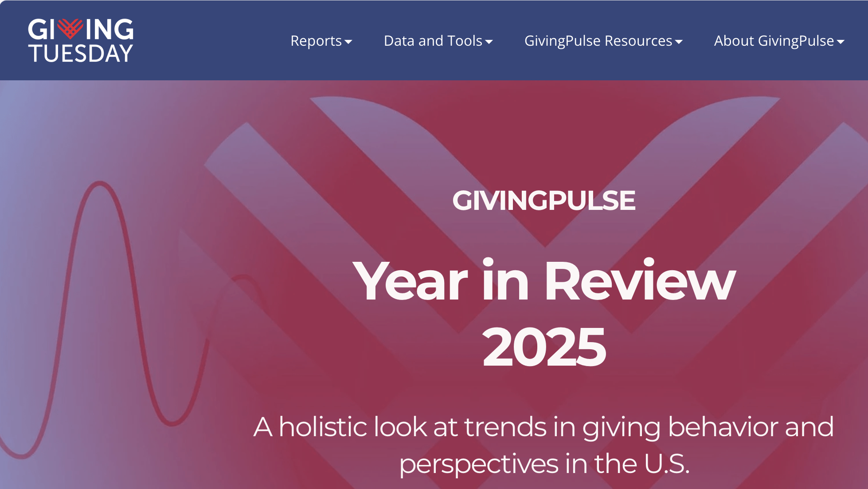Expand the GivingPulse Resources dropdown arrow
This screenshot has width=868, height=489.
[x=679, y=42]
